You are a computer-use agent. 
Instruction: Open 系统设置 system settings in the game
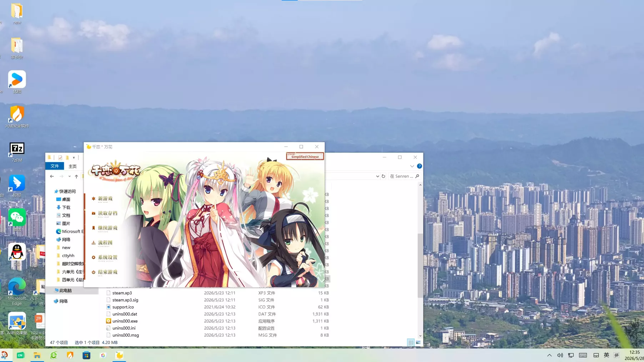point(104,257)
